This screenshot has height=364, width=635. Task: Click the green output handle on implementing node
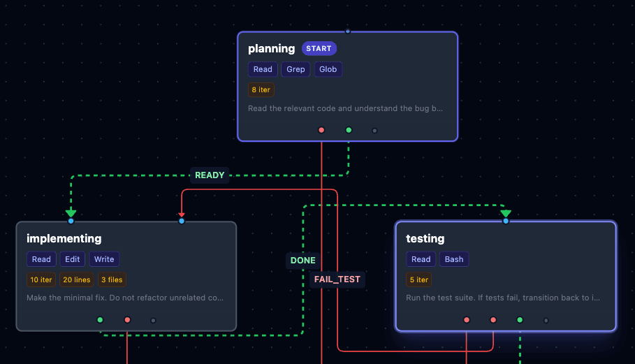click(100, 320)
